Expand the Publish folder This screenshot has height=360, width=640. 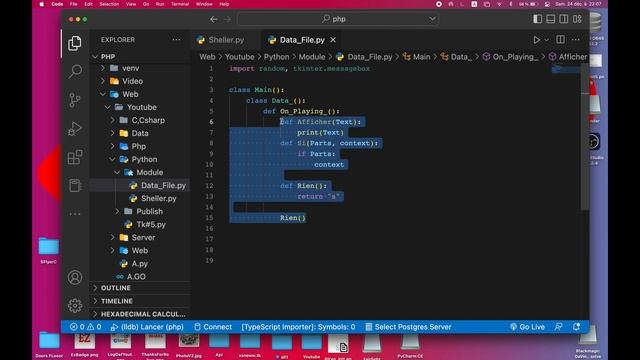pos(118,211)
